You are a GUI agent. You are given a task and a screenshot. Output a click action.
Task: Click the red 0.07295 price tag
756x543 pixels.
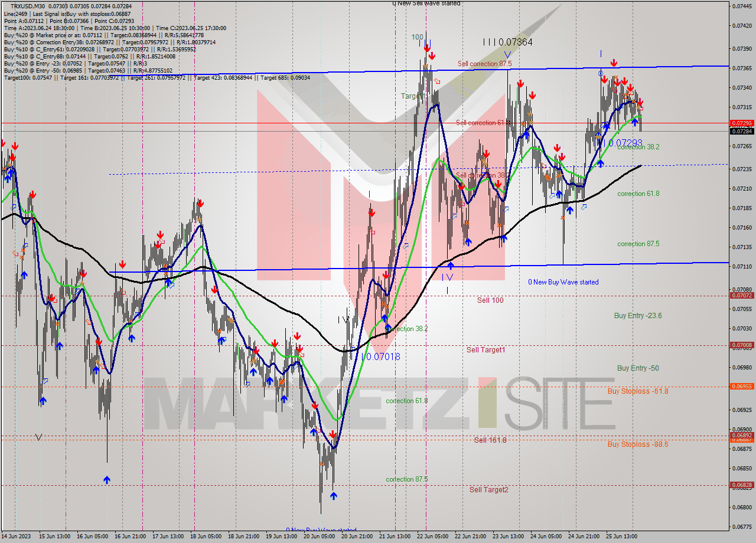tap(741, 123)
